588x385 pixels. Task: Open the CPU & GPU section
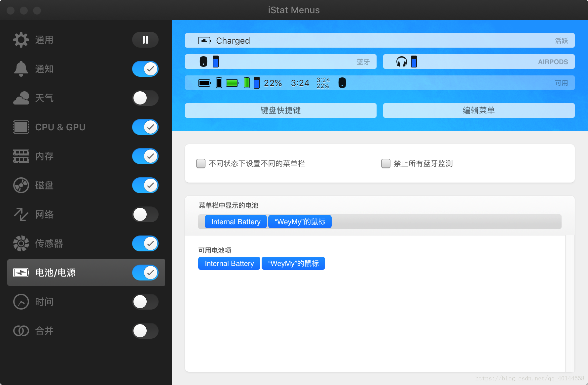60,127
